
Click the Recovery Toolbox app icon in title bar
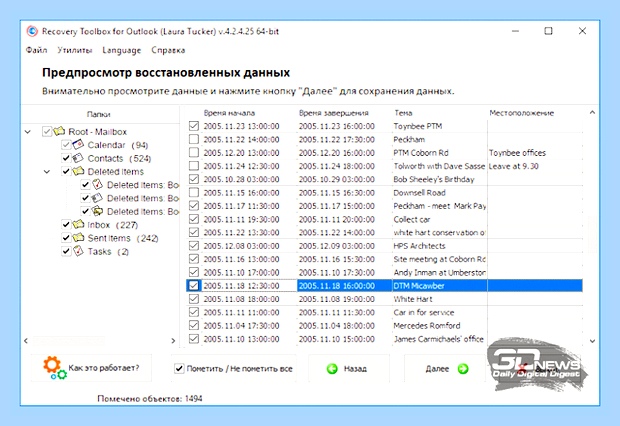pyautogui.click(x=32, y=31)
